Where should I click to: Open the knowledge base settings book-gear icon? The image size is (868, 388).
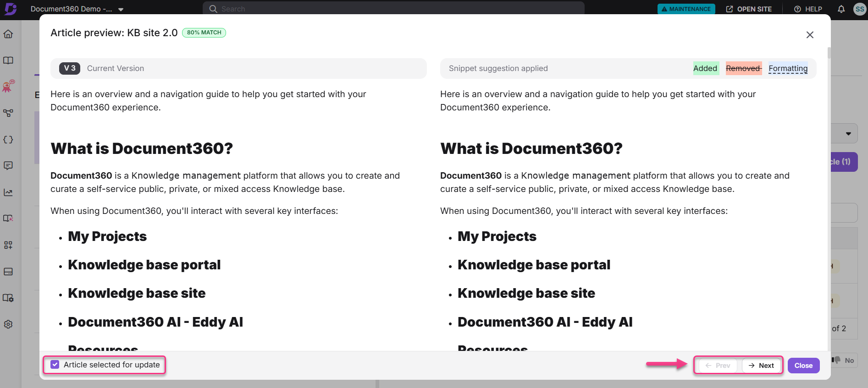click(x=8, y=298)
